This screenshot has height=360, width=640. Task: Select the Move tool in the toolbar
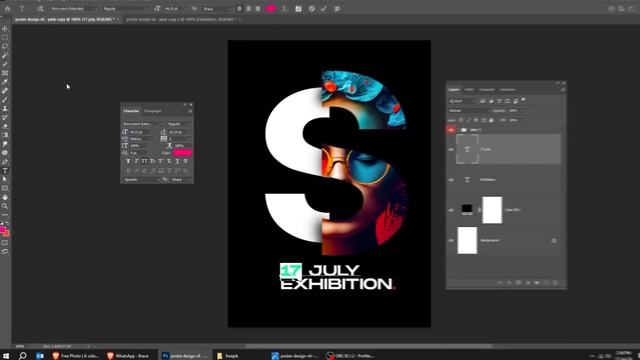click(x=5, y=29)
